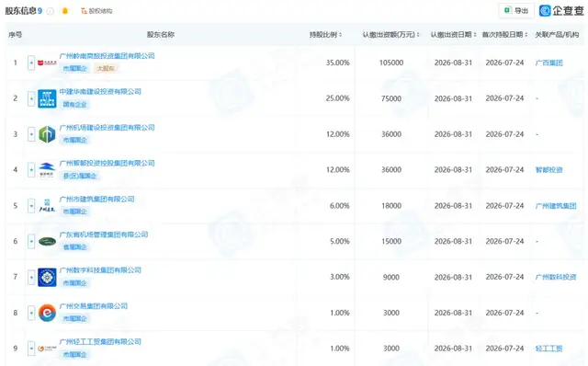Screen dimensions: 588x366
Task: Open shareholder 广州轻工工贸集团有限公司
Action: tap(100, 341)
